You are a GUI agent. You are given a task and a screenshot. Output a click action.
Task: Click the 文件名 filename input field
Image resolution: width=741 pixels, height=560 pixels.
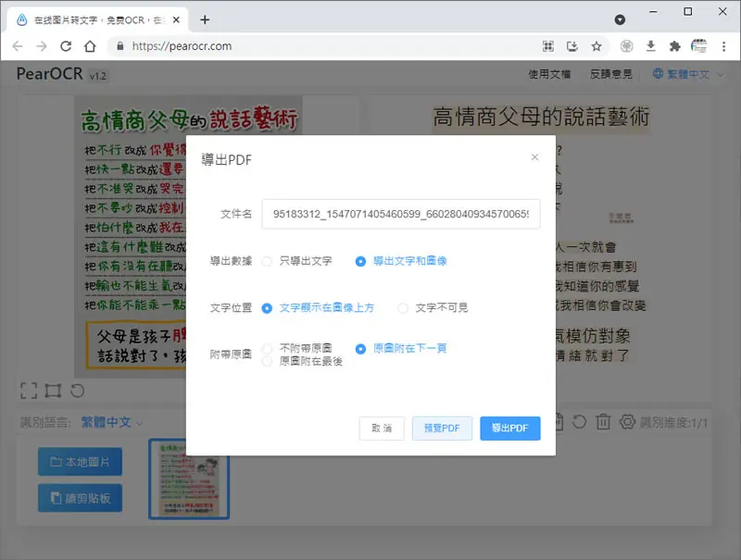click(x=401, y=214)
